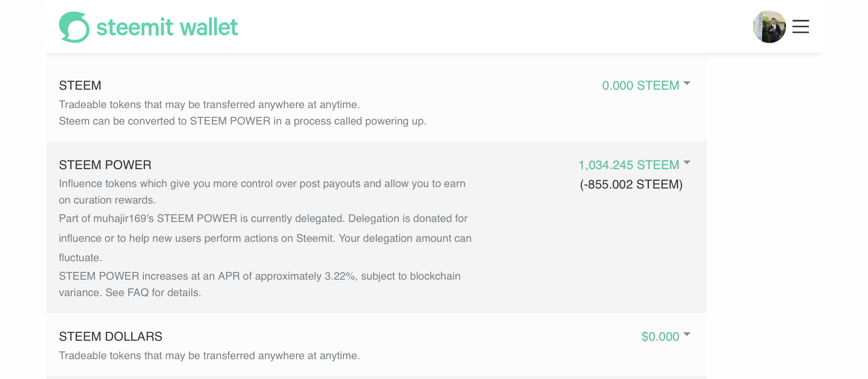
Task: Click the description under STEEM DOLLARS
Action: click(x=209, y=356)
